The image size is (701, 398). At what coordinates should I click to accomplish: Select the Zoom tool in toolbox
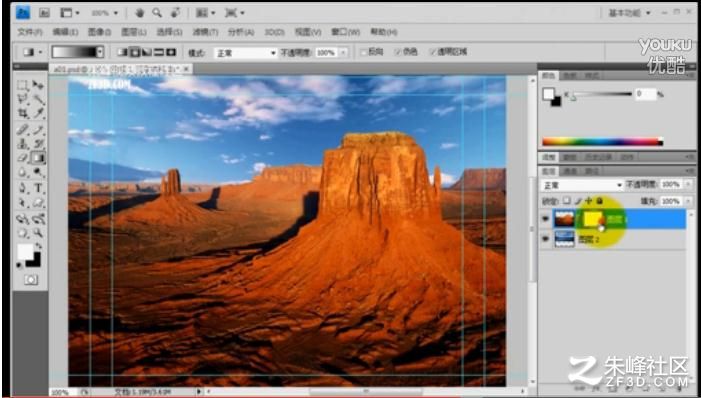click(38, 233)
